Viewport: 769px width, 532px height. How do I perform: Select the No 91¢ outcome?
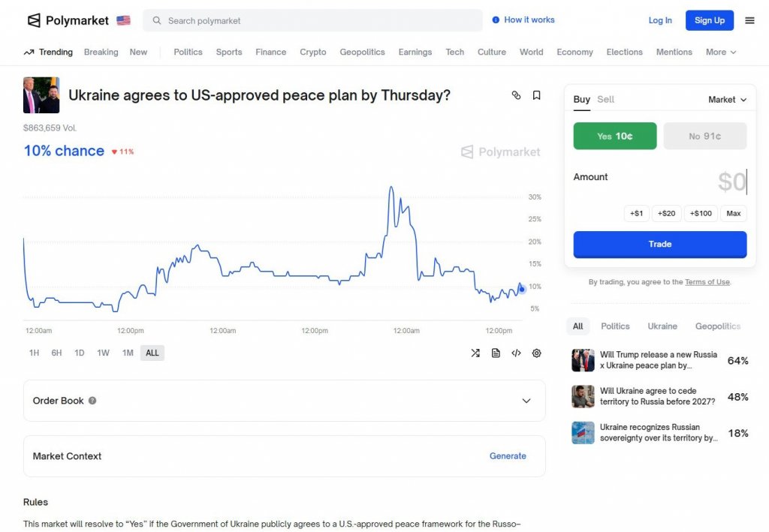coord(704,136)
